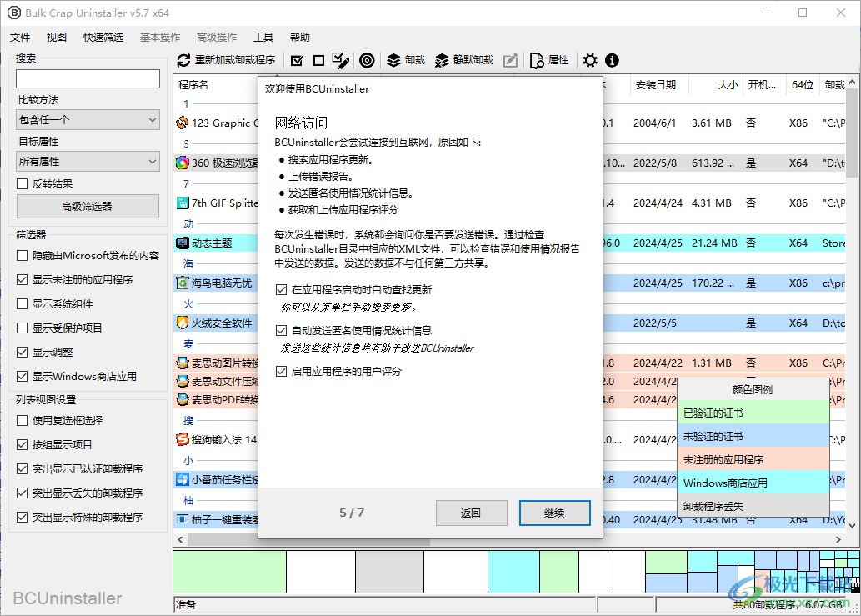The image size is (861, 616).
Task: Open the 帮助 menu
Action: [299, 37]
